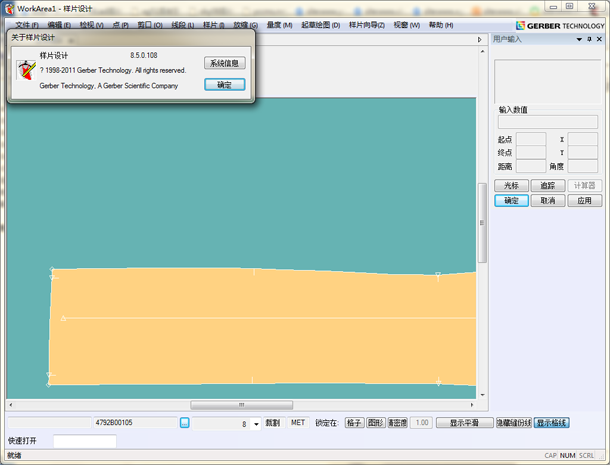Click the large prompt box in 用户输入 panel

pos(548,81)
